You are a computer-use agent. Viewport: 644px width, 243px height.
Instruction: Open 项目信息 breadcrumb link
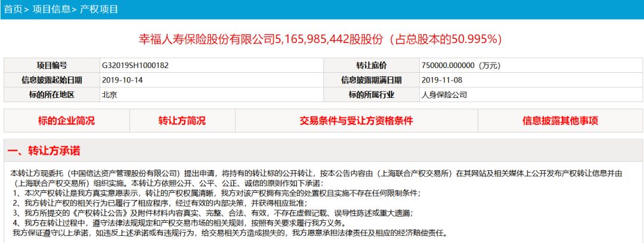[51, 9]
